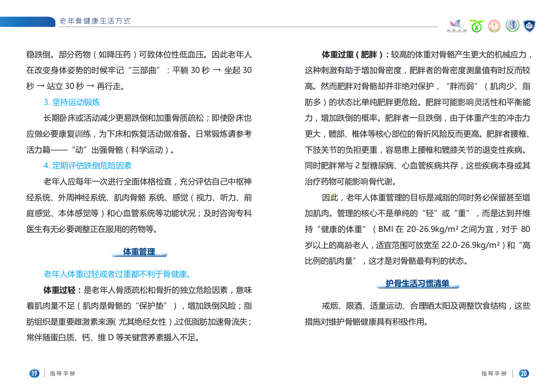This screenshot has height=392, width=557.
Task: Click the dark blue shield logo
Action: click(x=529, y=26)
